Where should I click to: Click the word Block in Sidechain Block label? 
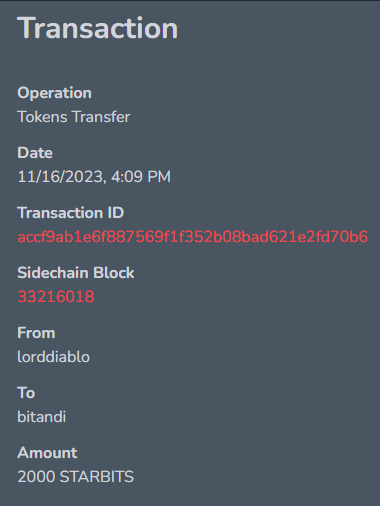(x=113, y=273)
